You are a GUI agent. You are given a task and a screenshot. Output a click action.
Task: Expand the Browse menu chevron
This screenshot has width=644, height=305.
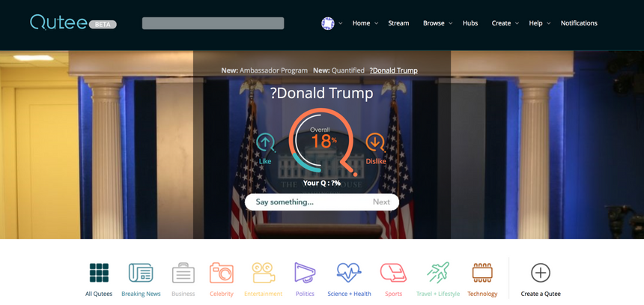point(451,23)
